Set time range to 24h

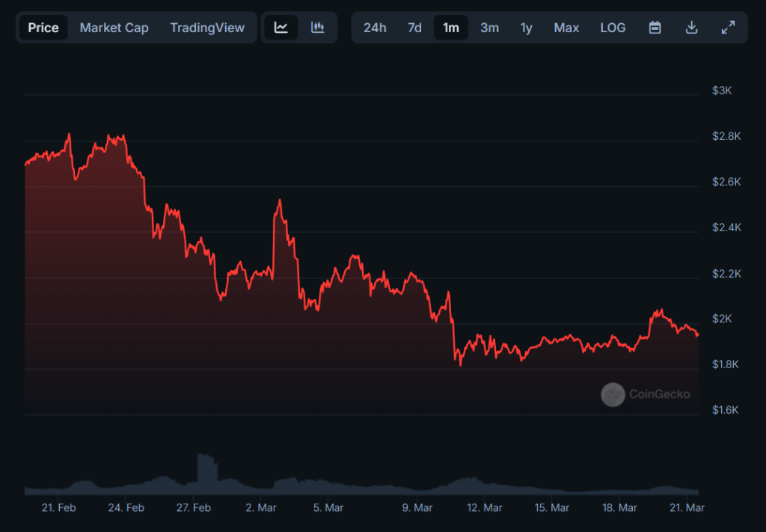point(375,28)
